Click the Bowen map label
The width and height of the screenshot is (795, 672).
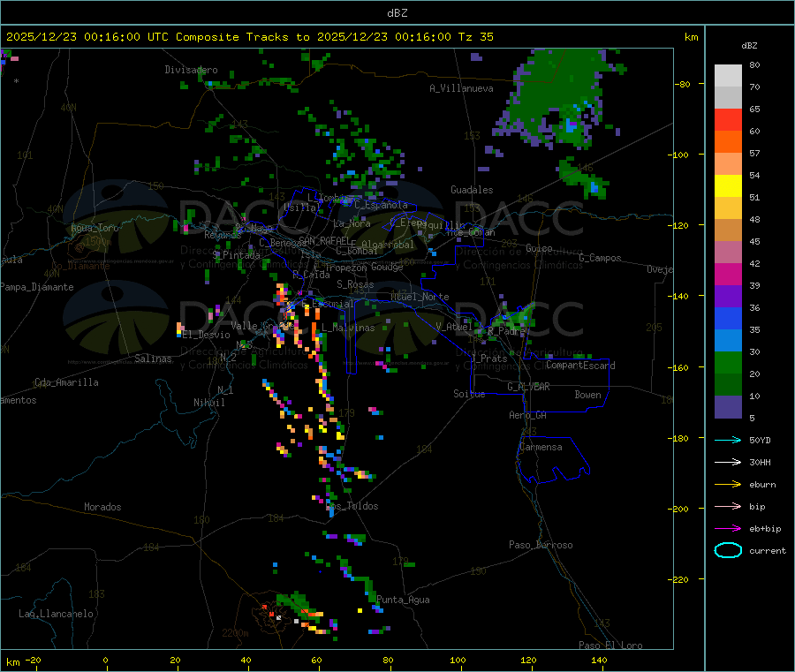(x=587, y=395)
